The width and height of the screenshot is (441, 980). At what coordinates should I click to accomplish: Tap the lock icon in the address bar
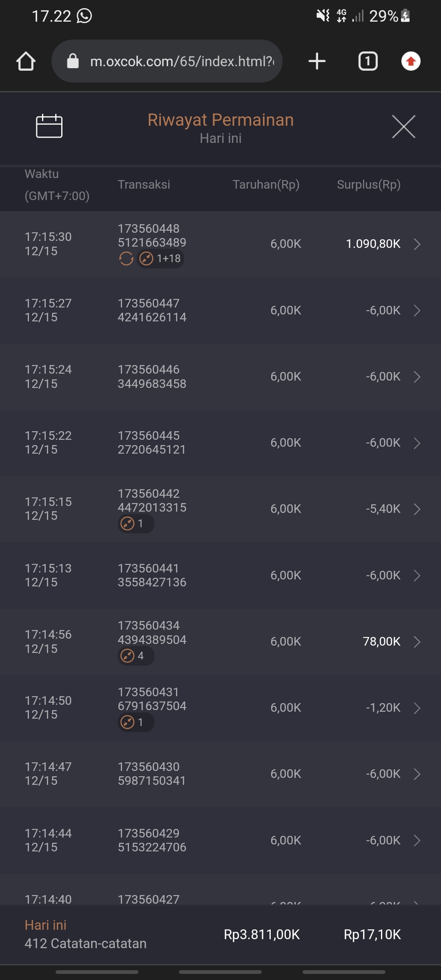[x=73, y=61]
